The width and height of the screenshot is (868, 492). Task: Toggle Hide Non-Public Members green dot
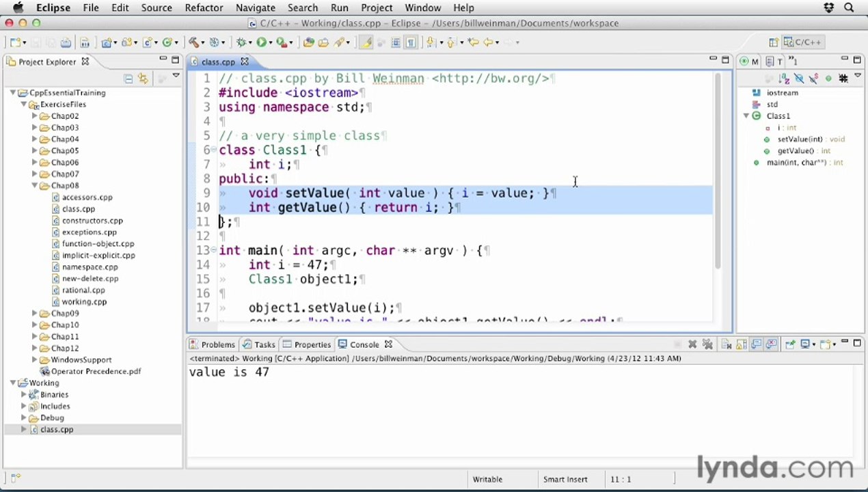[828, 78]
